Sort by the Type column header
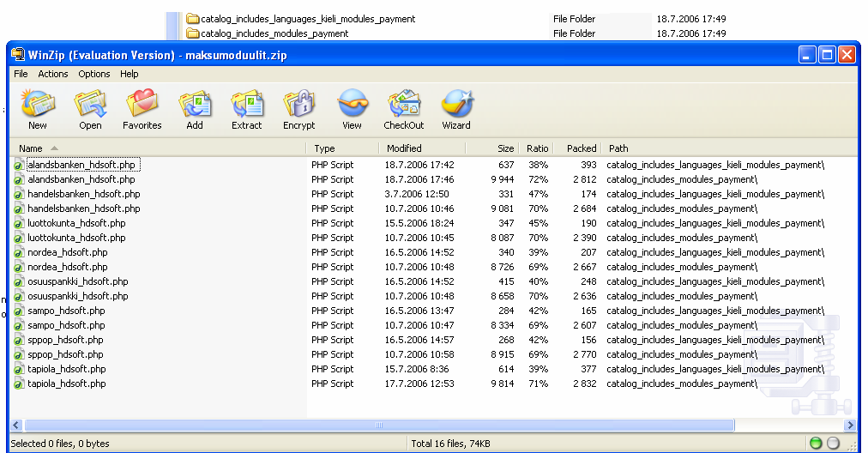The height and width of the screenshot is (453, 868). pyautogui.click(x=342, y=148)
